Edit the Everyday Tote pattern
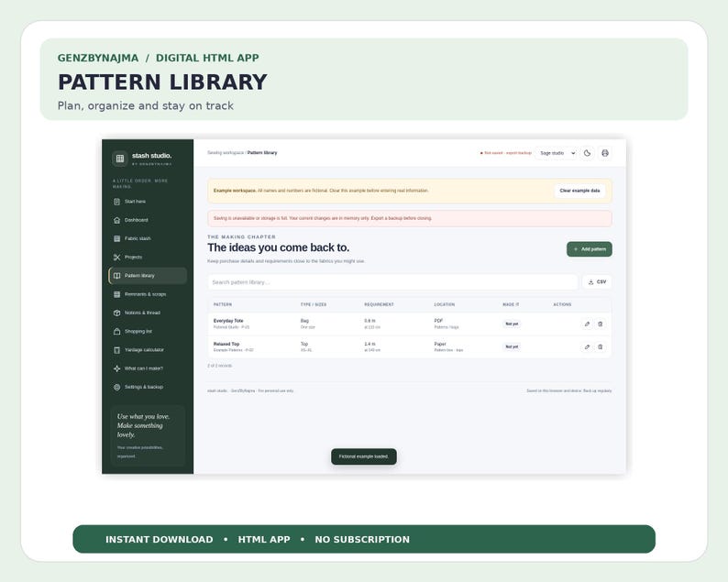728x582 pixels. [x=587, y=324]
